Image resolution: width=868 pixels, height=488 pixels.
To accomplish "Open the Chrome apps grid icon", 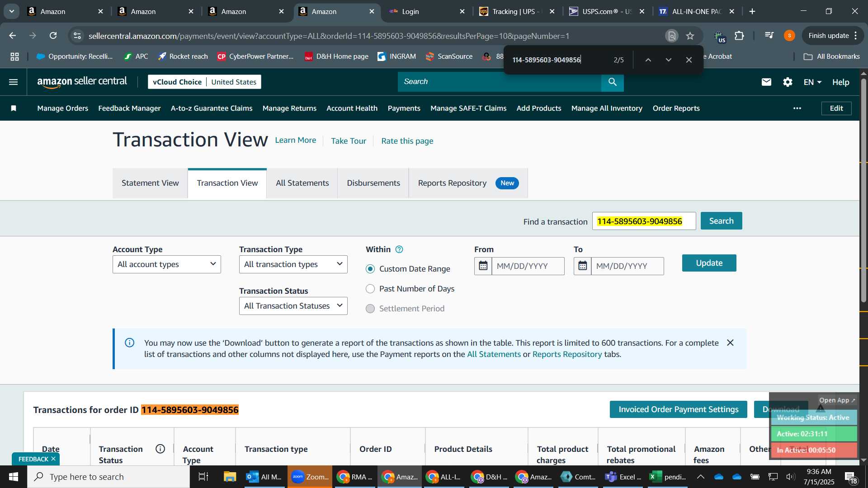I will 14,56.
